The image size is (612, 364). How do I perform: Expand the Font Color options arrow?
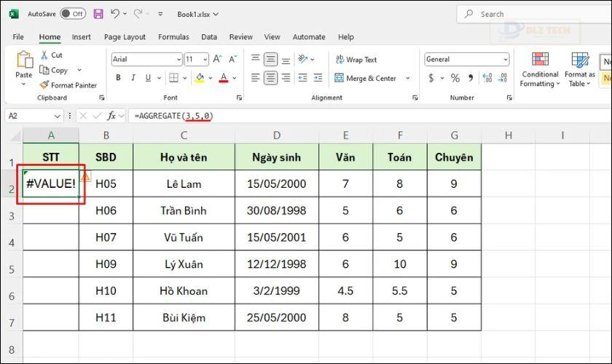point(234,78)
